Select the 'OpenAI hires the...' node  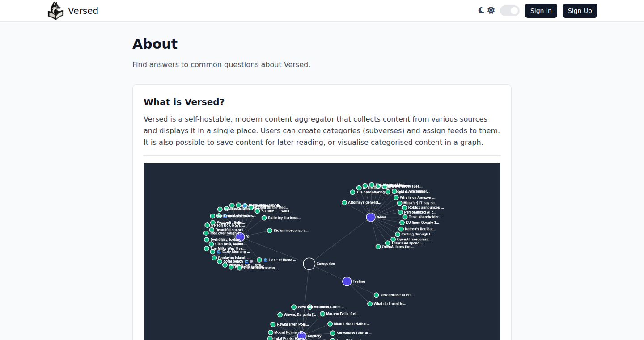pos(378,247)
